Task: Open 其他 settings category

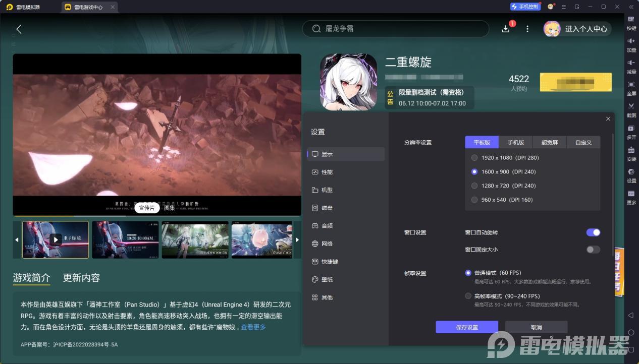Action: (x=346, y=297)
